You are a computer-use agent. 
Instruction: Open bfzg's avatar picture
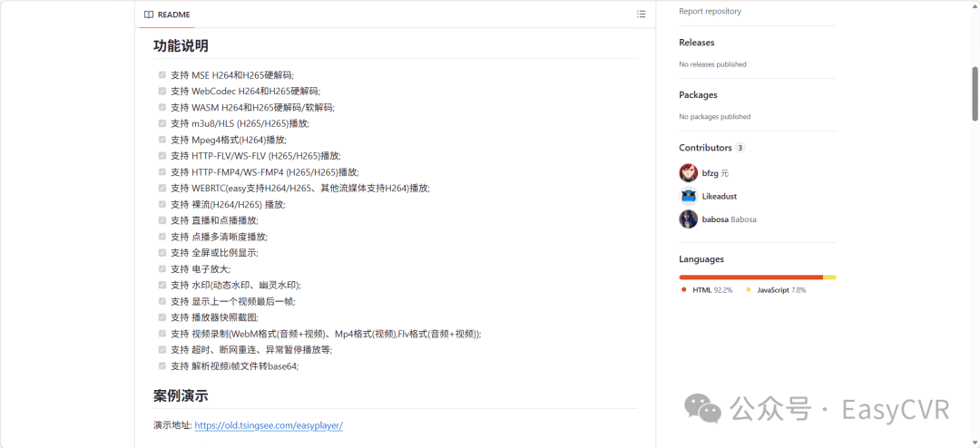pos(688,173)
